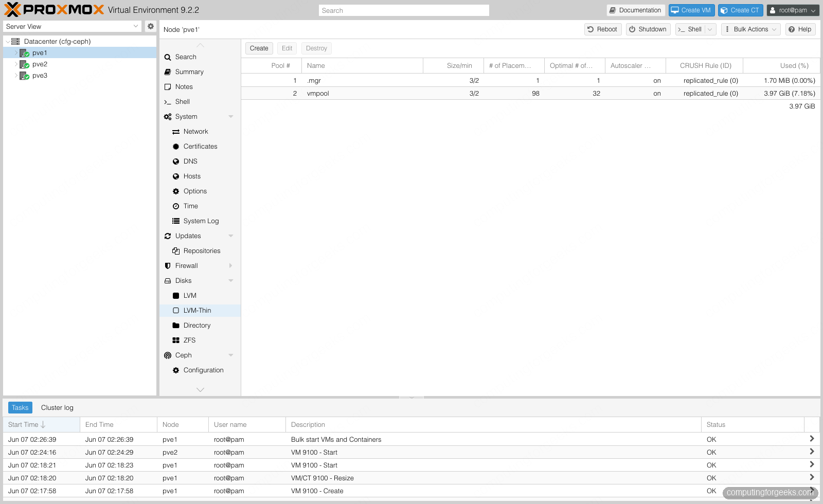This screenshot has height=504, width=823.
Task: Open the root@pam user menu
Action: 793,10
